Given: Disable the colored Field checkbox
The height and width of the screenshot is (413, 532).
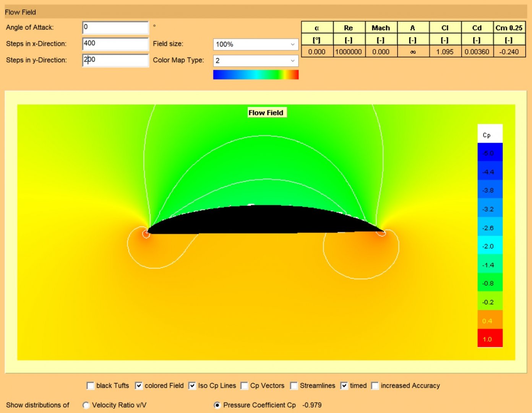Looking at the screenshot, I should tap(139, 386).
